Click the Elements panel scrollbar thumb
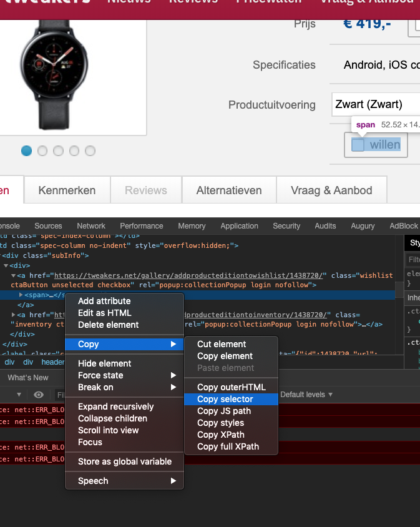Screen dimensions: 420x527 399,290
